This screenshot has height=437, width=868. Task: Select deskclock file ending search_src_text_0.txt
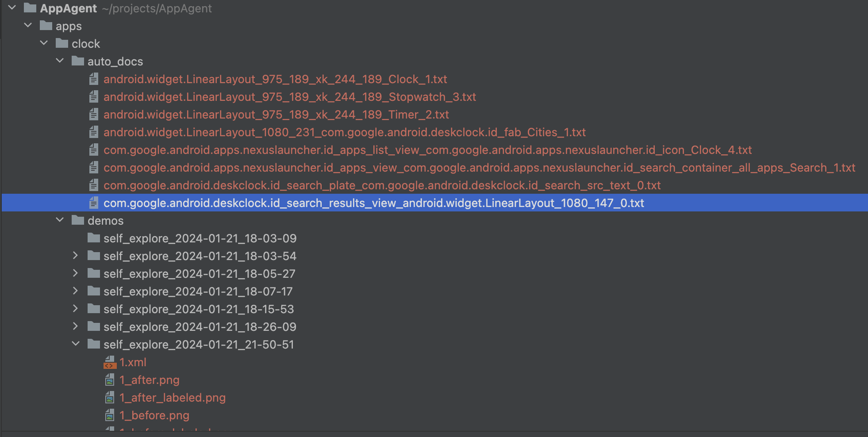tap(382, 185)
